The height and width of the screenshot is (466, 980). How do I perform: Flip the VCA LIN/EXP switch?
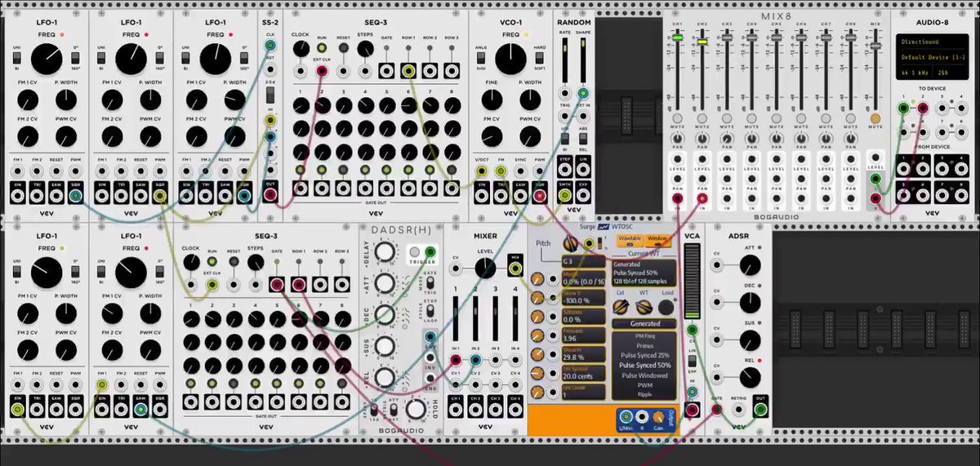pyautogui.click(x=692, y=361)
